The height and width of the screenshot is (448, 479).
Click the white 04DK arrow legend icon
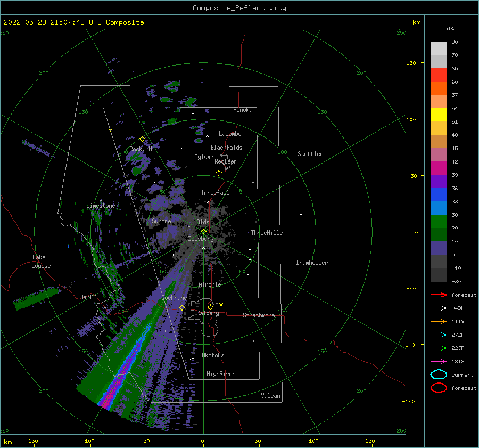tap(439, 308)
